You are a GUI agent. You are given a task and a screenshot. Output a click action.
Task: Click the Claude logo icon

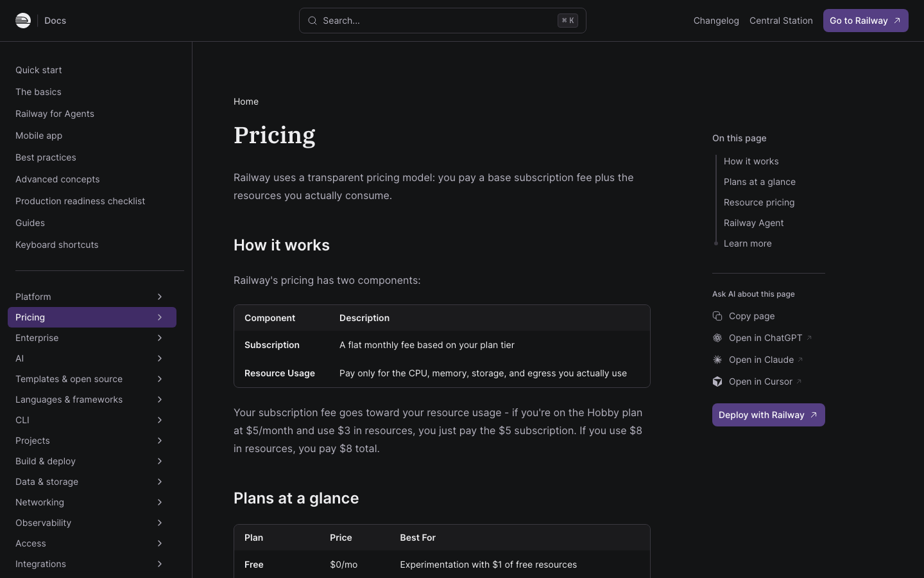tap(717, 360)
